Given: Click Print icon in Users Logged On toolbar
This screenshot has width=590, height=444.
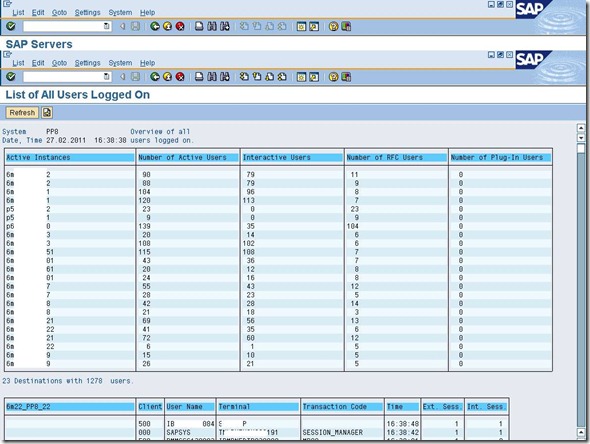Looking at the screenshot, I should 199,77.
